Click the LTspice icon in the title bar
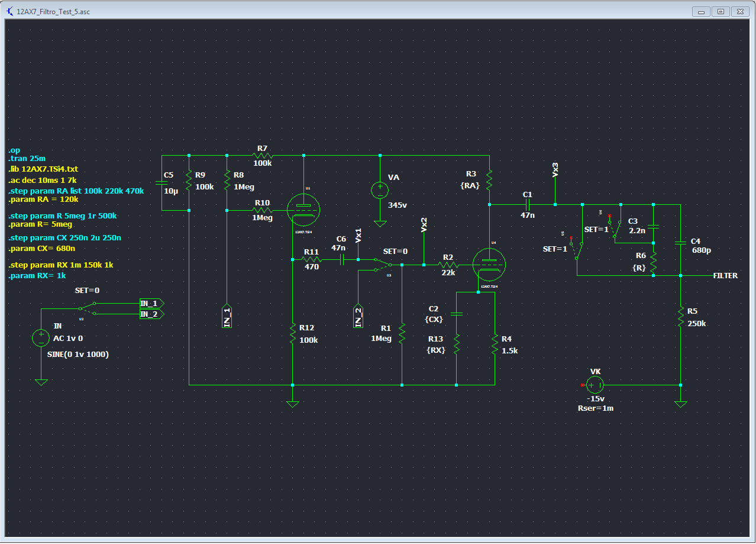756x544 pixels. [x=9, y=11]
